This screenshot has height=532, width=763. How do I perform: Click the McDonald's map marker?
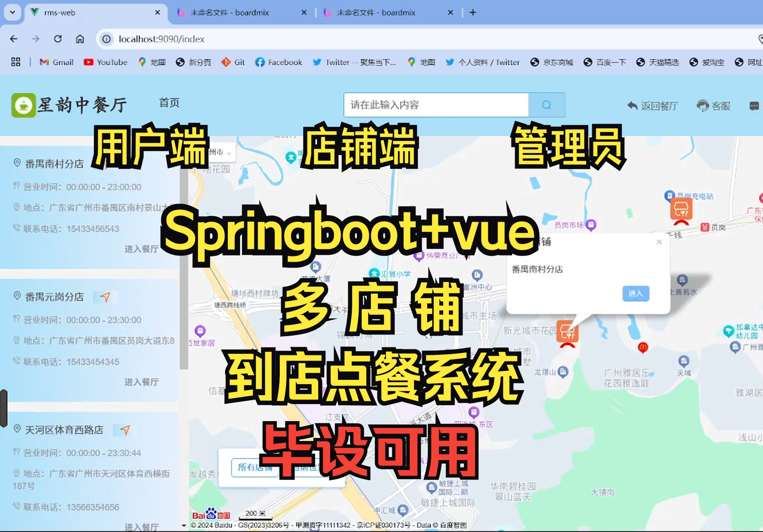(x=643, y=348)
